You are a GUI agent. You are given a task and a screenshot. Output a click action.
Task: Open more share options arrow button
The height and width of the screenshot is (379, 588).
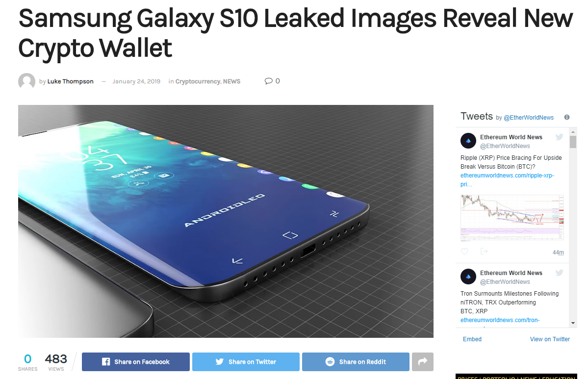pos(423,362)
